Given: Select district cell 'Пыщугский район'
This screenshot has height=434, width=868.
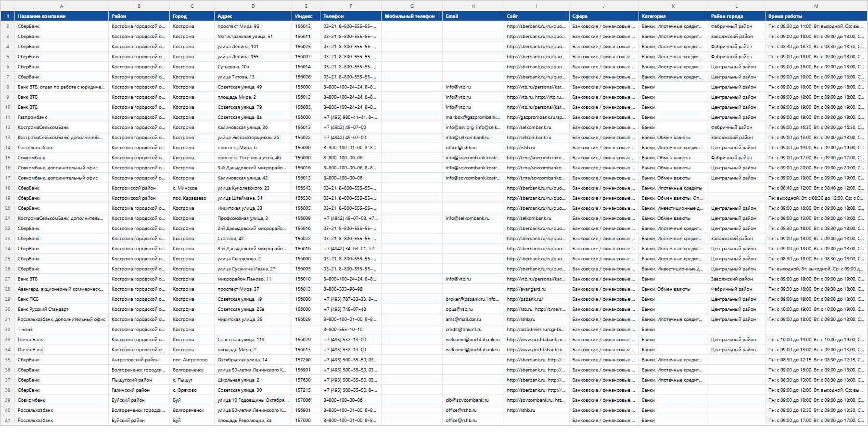Looking at the screenshot, I should tap(139, 380).
